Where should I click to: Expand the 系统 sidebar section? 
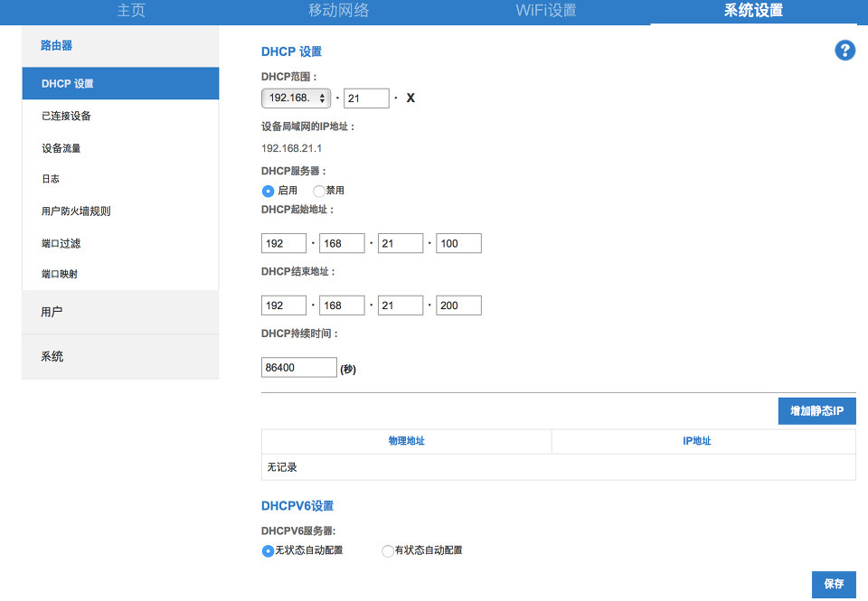click(x=120, y=356)
